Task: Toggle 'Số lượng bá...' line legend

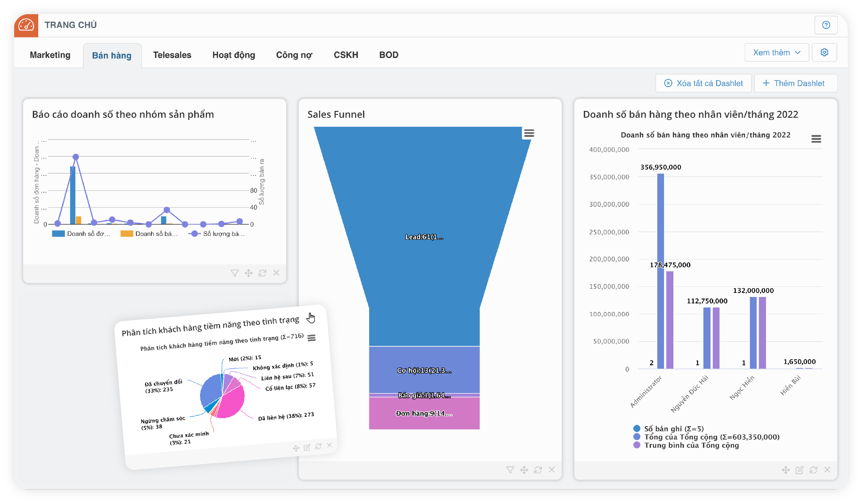Action: pyautogui.click(x=223, y=234)
